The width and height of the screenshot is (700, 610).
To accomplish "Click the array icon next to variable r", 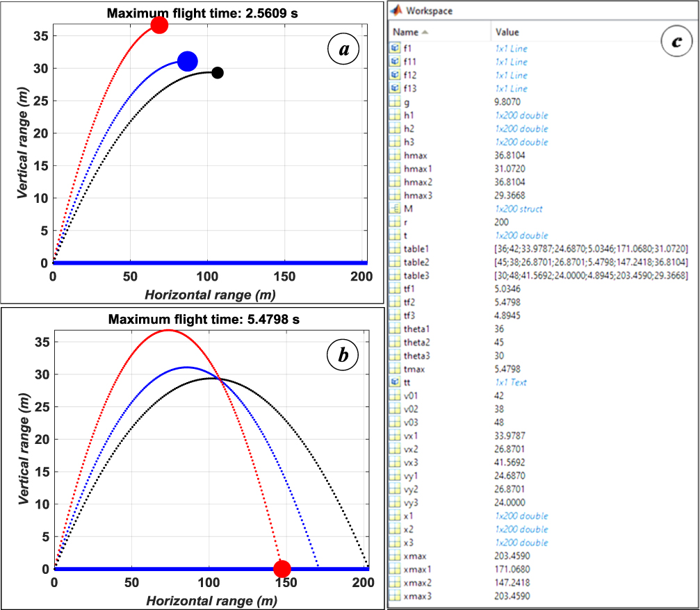I will (395, 222).
